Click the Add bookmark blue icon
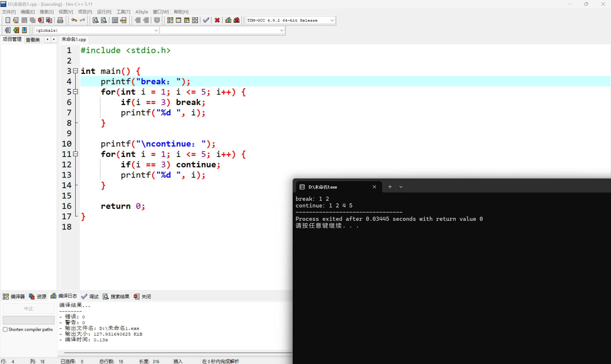The image size is (611, 364). point(24,30)
